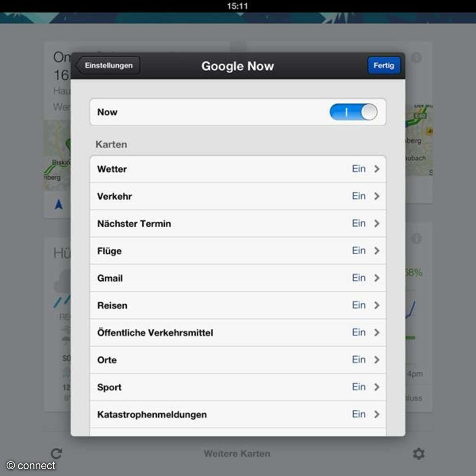Tap Weitere Karten at the bottom

point(237,453)
